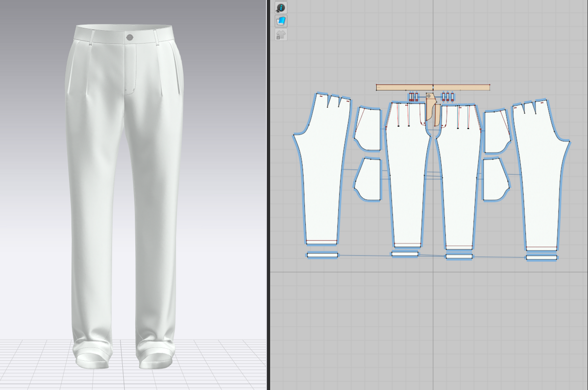Select the tan waistband pattern piece
588x390 pixels.
(433, 87)
